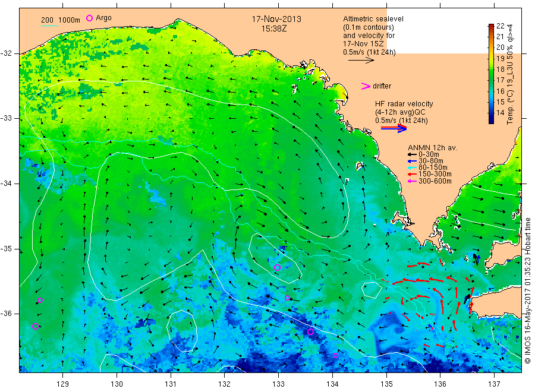
Task: Click the longitude label 136
Action: coord(440,384)
